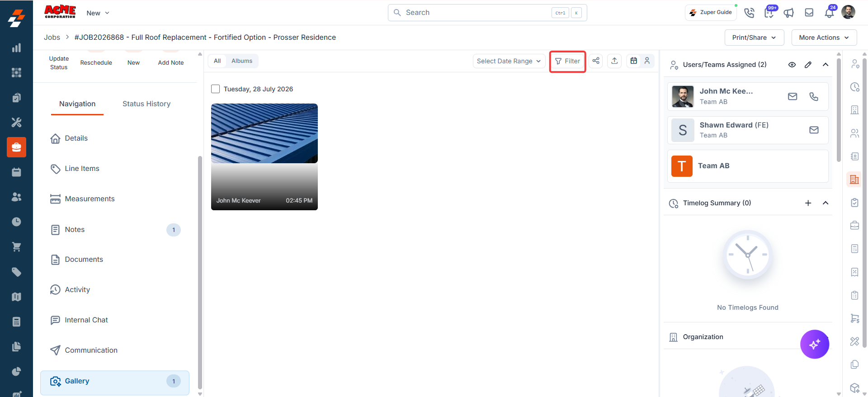Viewport: 868px width, 397px height.
Task: Switch gallery to group-by-user view
Action: point(647,61)
